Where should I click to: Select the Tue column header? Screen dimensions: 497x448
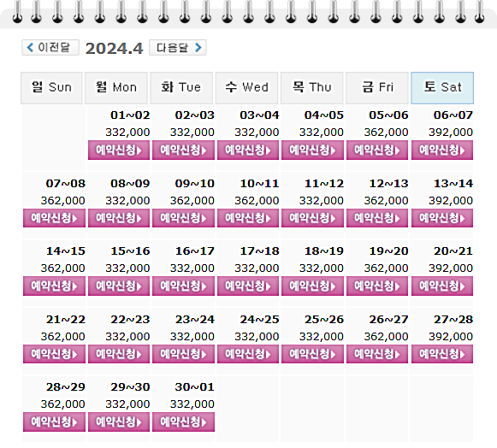point(181,88)
